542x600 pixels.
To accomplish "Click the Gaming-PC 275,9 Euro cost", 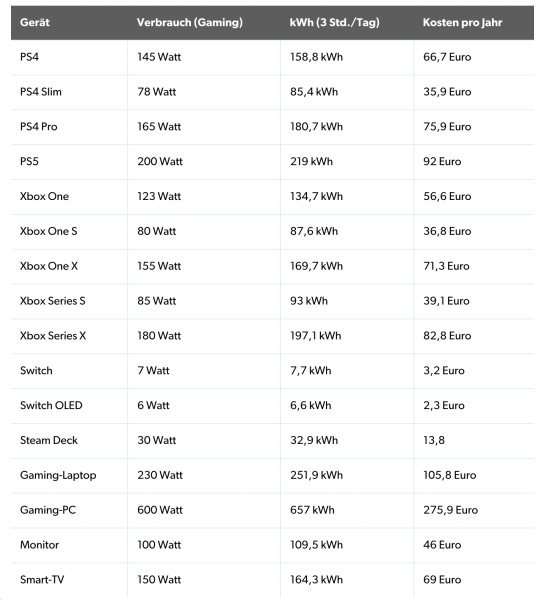I will [x=451, y=510].
